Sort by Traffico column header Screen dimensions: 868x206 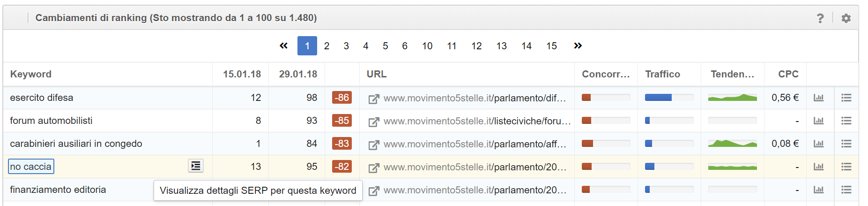point(662,74)
